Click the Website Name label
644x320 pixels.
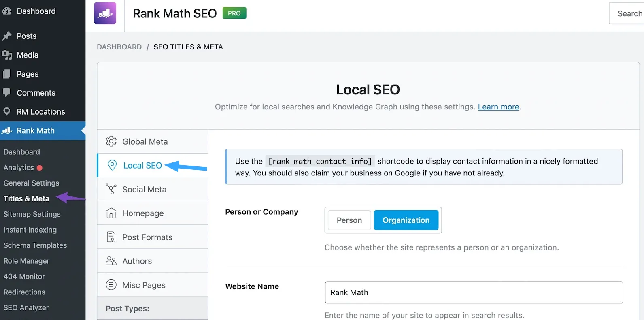click(x=252, y=286)
